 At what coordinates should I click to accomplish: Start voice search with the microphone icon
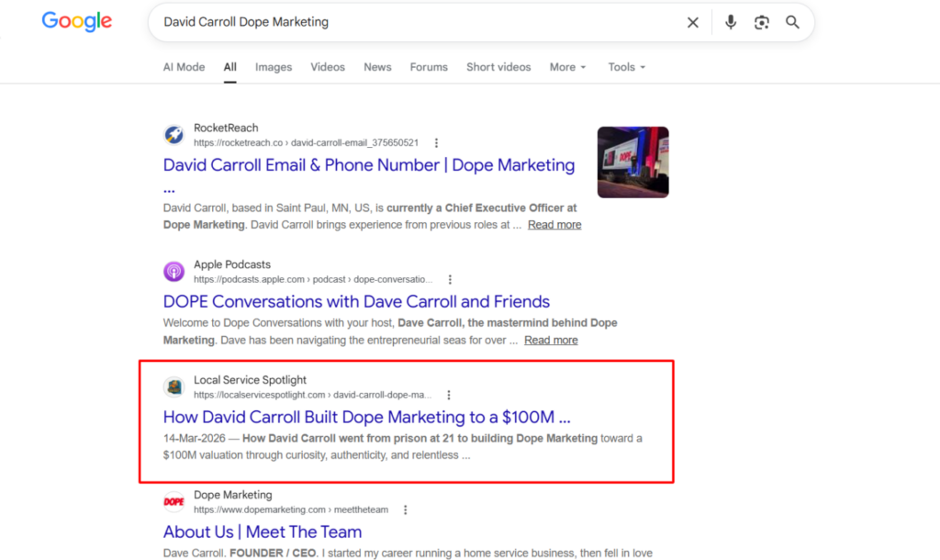[730, 23]
